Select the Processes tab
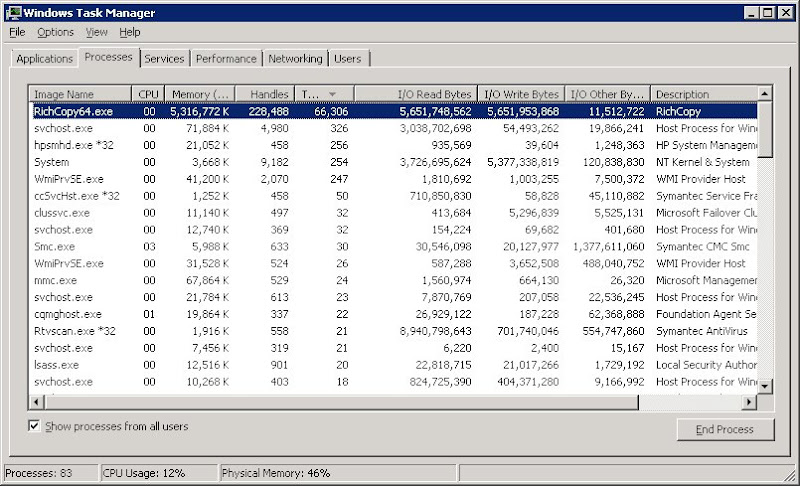The image size is (800, 486). click(x=108, y=57)
